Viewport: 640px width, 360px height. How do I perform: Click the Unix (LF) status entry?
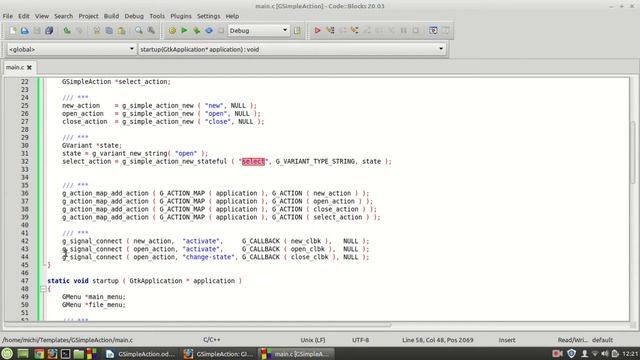click(313, 340)
